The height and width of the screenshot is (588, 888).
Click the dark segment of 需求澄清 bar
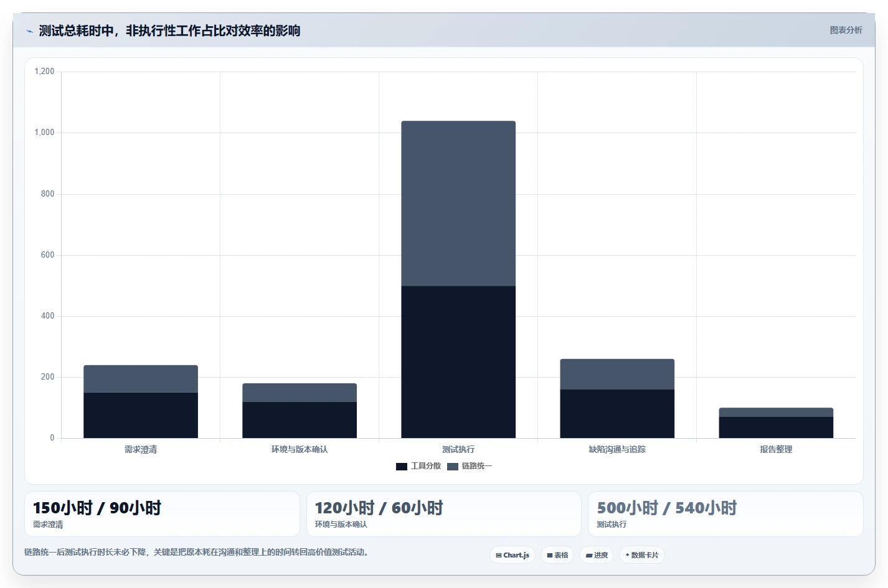(x=141, y=415)
